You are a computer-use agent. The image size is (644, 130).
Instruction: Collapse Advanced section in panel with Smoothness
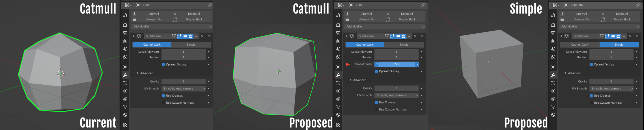click(x=350, y=80)
